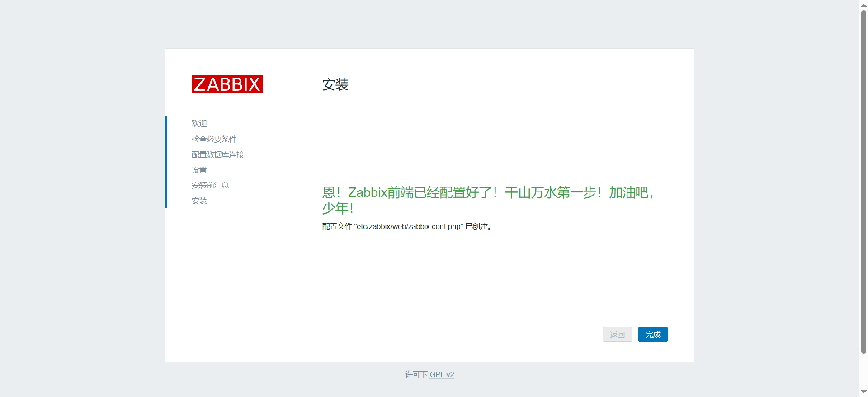Click the zabbix.conf.php config file path text
This screenshot has height=397, width=868.
tap(408, 227)
